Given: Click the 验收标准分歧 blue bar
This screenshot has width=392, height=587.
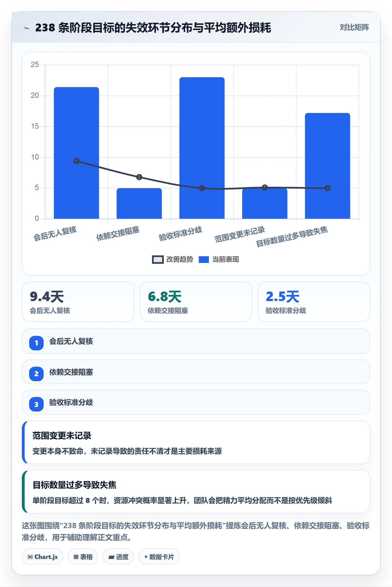Looking at the screenshot, I should [x=202, y=148].
